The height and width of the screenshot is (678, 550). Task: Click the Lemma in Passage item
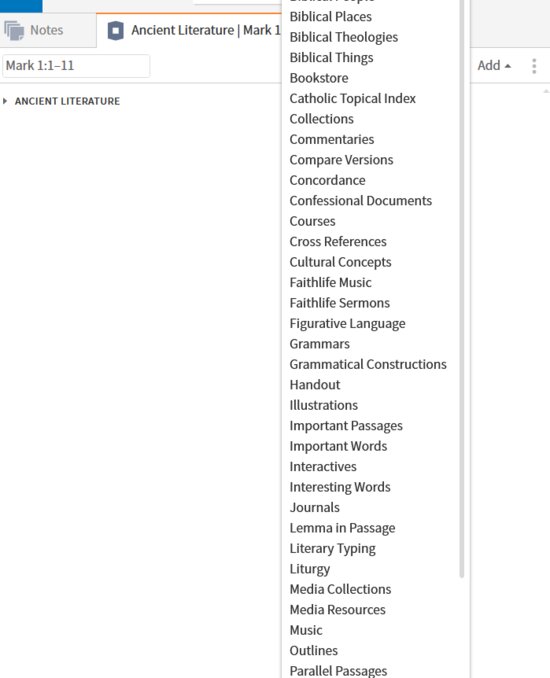[342, 528]
